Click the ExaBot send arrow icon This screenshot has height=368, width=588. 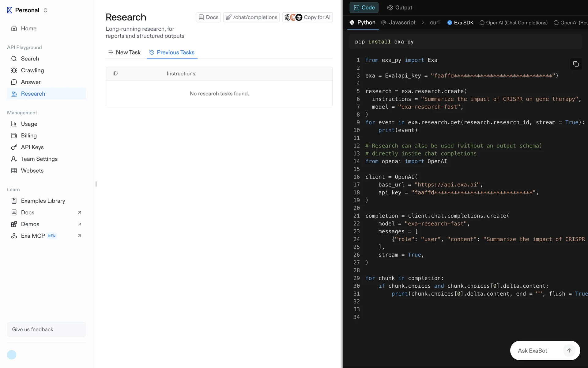pyautogui.click(x=569, y=351)
